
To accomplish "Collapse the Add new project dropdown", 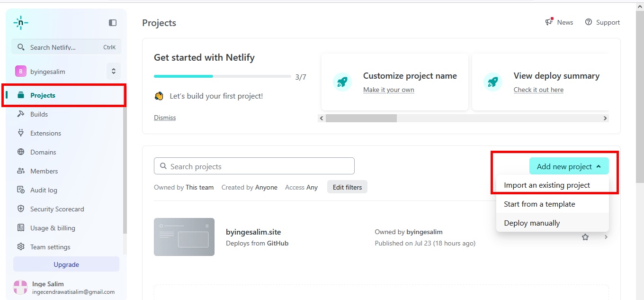I will point(569,166).
